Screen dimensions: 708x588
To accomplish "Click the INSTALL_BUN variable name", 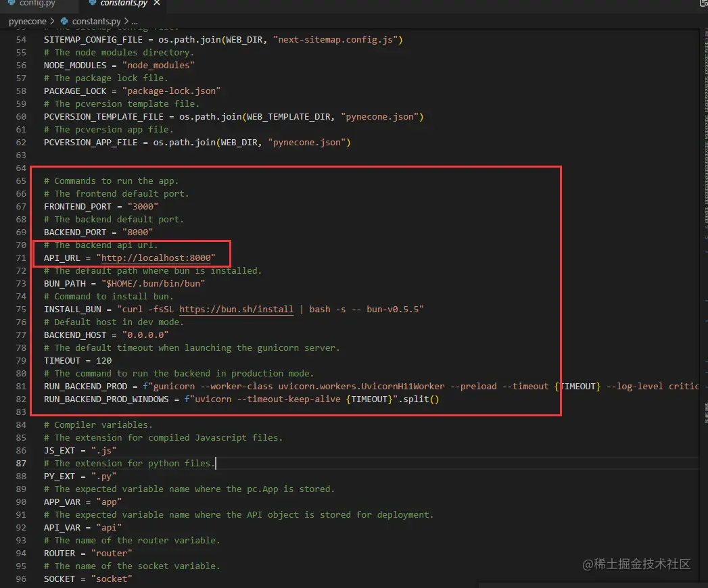I will (x=72, y=310).
